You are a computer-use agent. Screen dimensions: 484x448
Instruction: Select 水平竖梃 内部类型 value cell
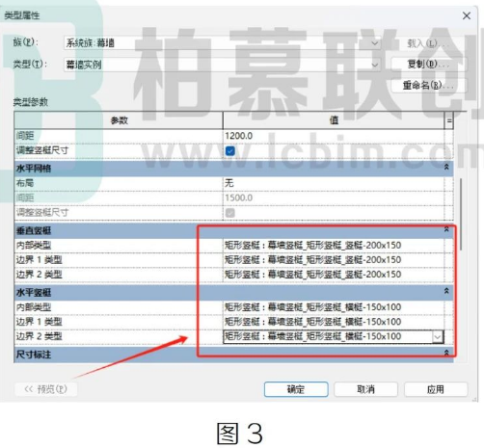334,307
